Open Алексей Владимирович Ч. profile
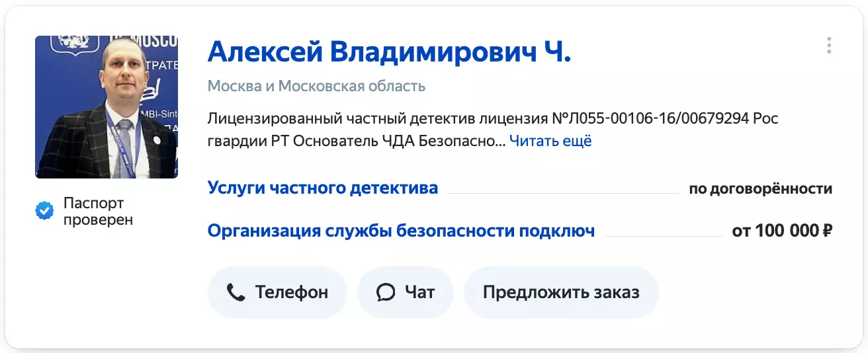The height and width of the screenshot is (353, 868). click(389, 51)
